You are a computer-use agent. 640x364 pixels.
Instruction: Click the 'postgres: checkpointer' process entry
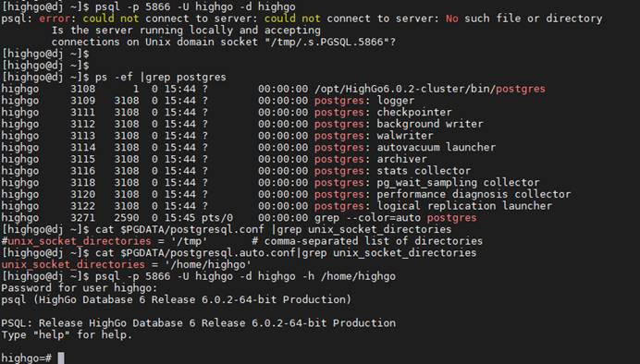tap(383, 112)
